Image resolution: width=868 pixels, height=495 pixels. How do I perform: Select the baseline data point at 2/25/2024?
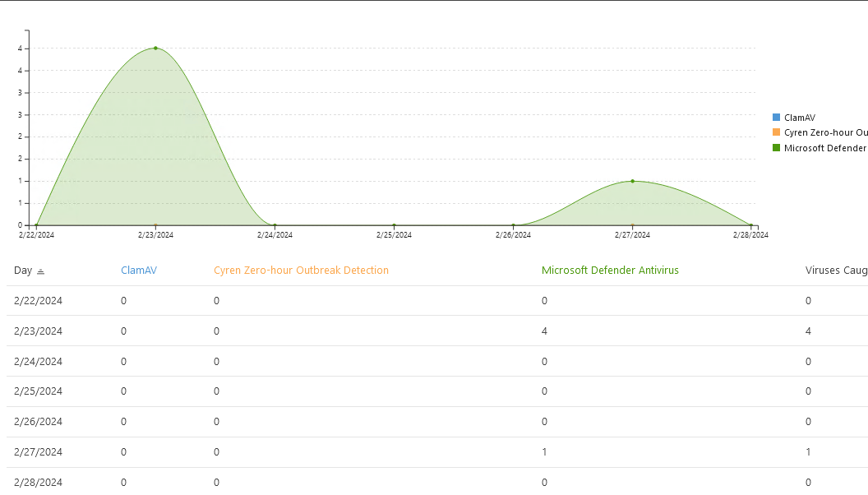pos(394,224)
